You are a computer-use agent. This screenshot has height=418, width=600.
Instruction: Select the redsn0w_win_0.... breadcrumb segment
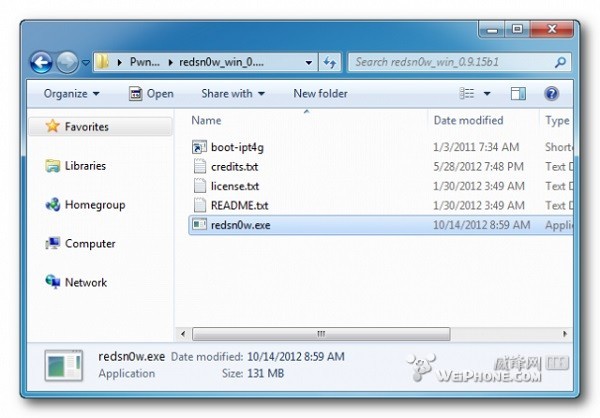(221, 62)
